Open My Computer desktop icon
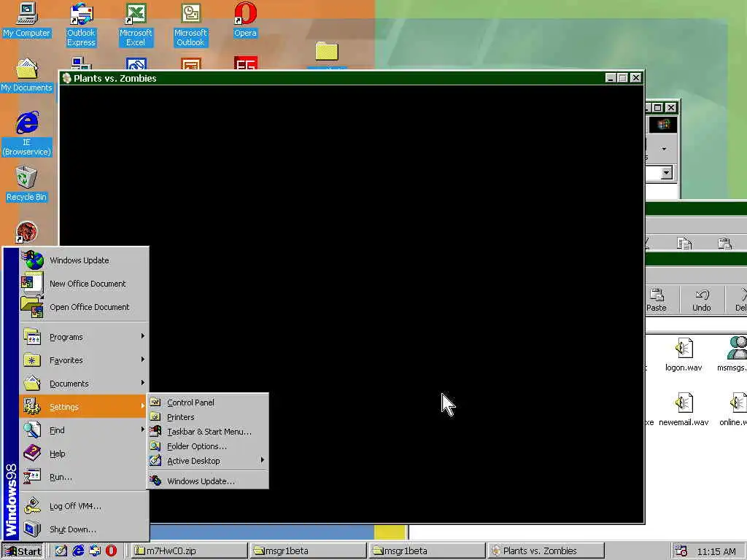The width and height of the screenshot is (747, 560). (27, 21)
